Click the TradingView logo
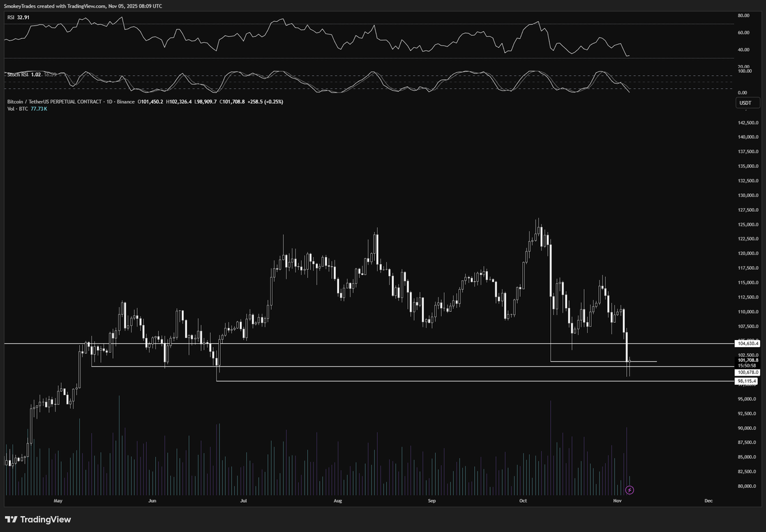This screenshot has width=766, height=532. click(39, 519)
